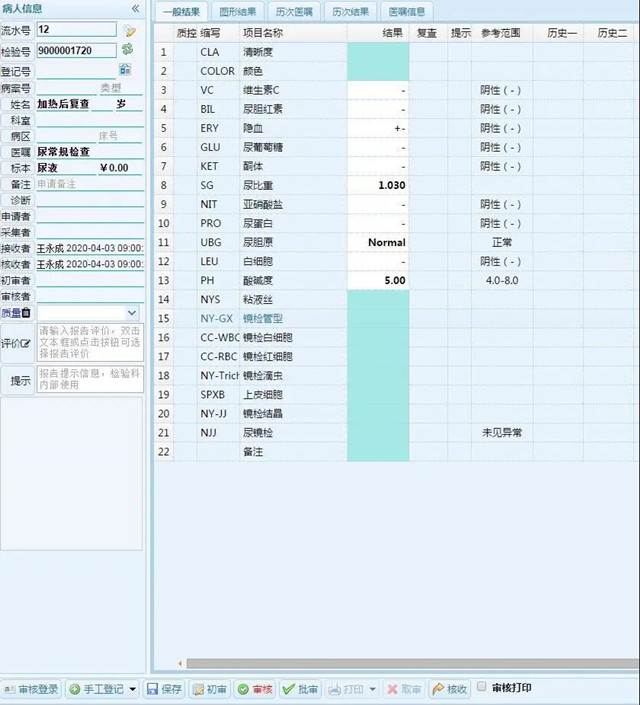Click the SPXB 上皮细胞 row
This screenshot has width=640, height=705.
pyautogui.click(x=397, y=395)
